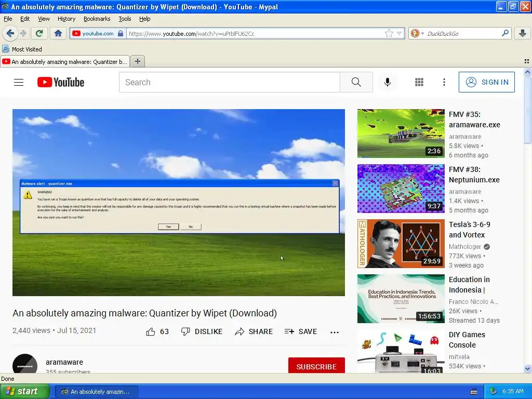Open the Edit menu
This screenshot has width=532, height=399.
(25, 19)
